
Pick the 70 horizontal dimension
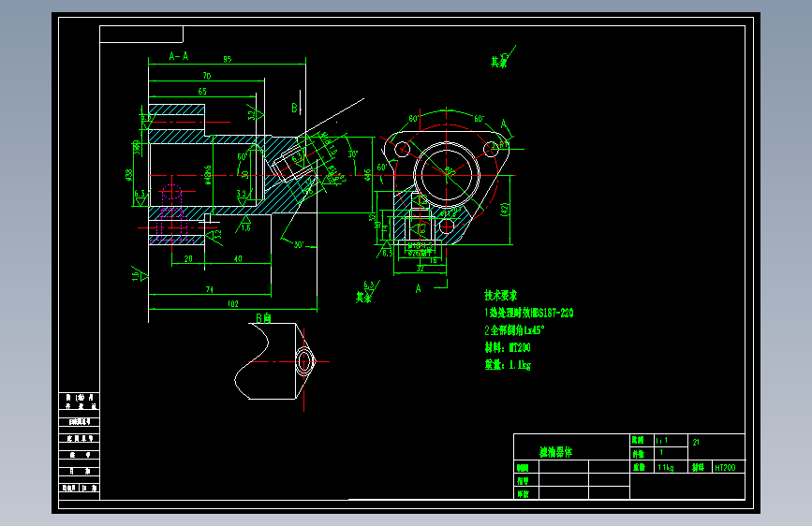(207, 76)
